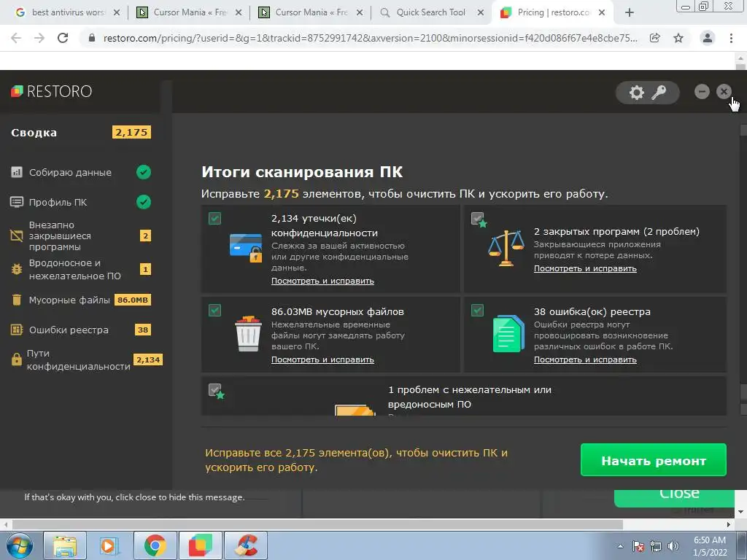The width and height of the screenshot is (747, 560).
Task: Toggle privacy leaks checkbox
Action: [215, 219]
